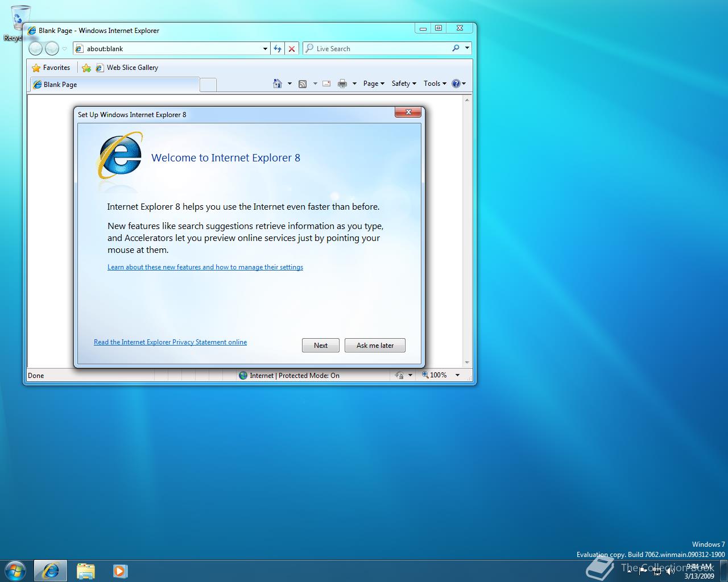This screenshot has width=728, height=582.
Task: Expand the address bar history dropdown
Action: [x=265, y=49]
